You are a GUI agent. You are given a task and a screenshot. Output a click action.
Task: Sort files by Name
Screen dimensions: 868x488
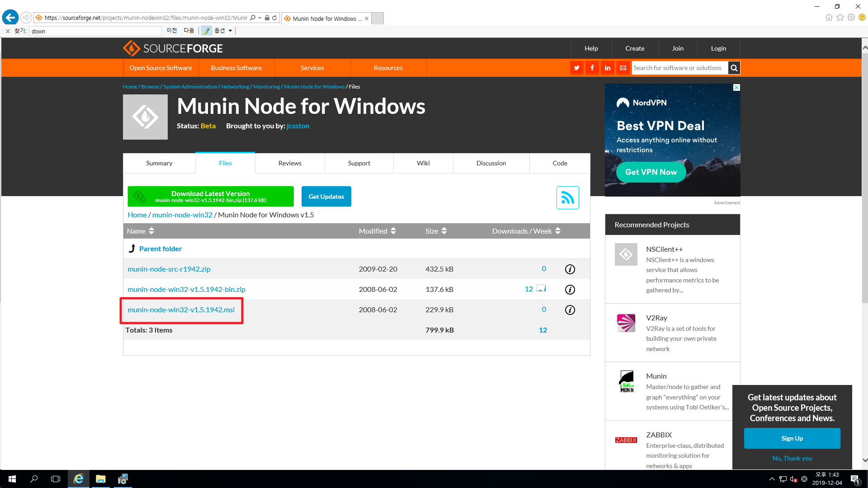click(141, 231)
